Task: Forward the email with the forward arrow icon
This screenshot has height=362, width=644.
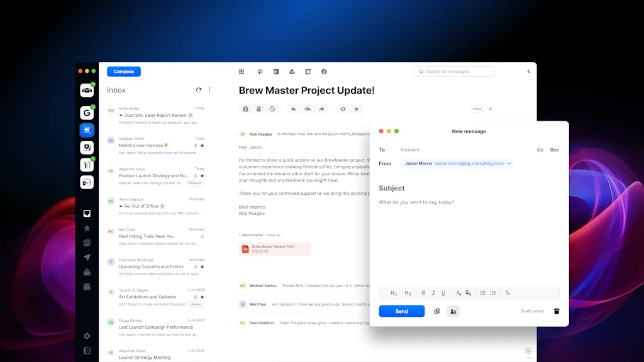Action: pos(321,109)
